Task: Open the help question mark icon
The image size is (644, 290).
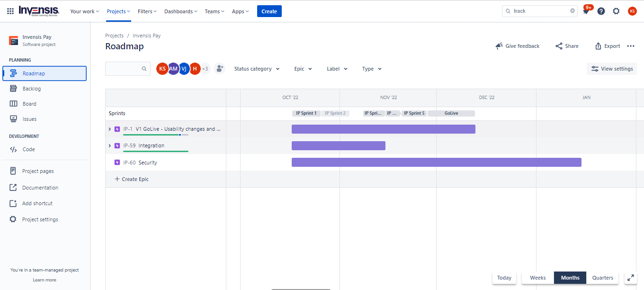Action: tap(601, 11)
